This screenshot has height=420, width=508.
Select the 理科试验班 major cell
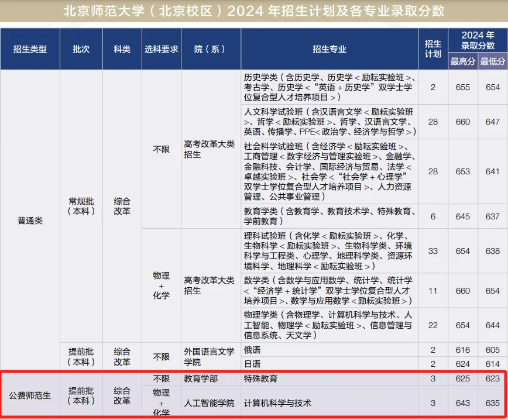pos(329,250)
